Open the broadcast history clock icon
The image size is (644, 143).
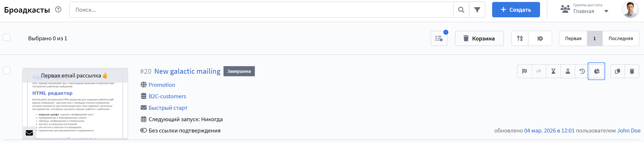click(x=582, y=71)
